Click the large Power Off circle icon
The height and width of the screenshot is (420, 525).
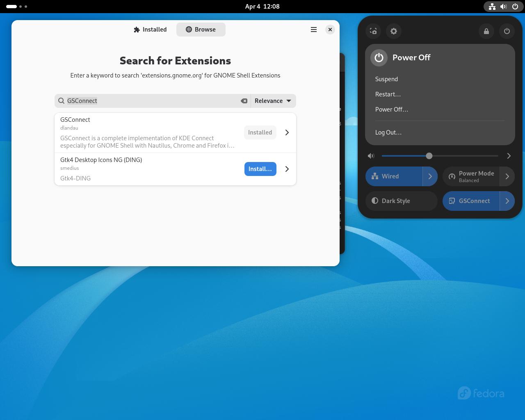[379, 57]
